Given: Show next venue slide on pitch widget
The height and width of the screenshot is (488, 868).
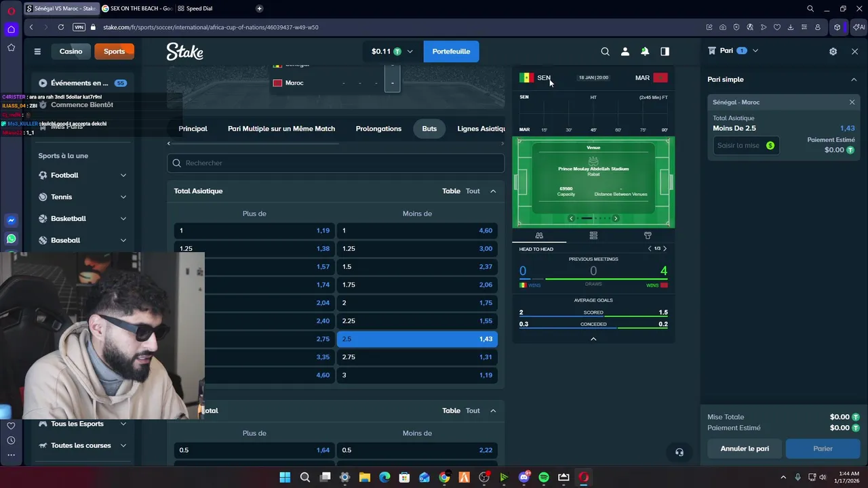Looking at the screenshot, I should point(616,218).
